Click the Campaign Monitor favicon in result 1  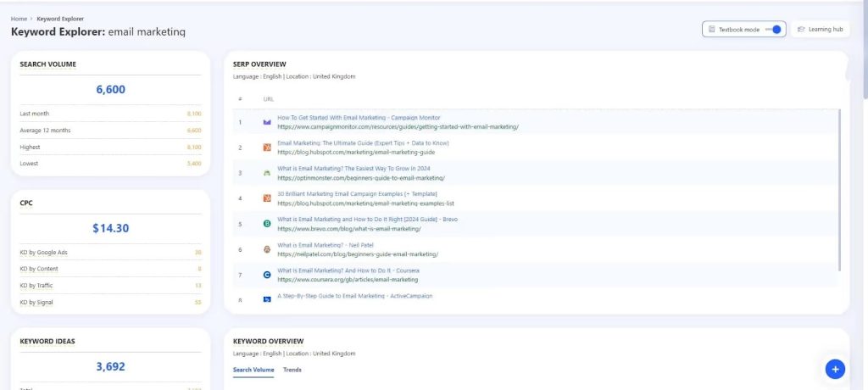(x=267, y=122)
